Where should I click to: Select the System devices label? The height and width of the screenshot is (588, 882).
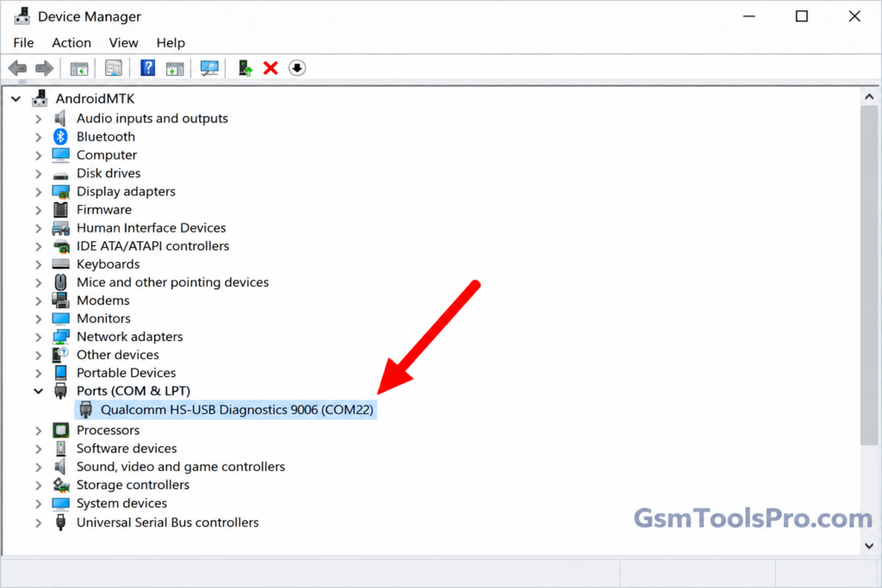[121, 503]
